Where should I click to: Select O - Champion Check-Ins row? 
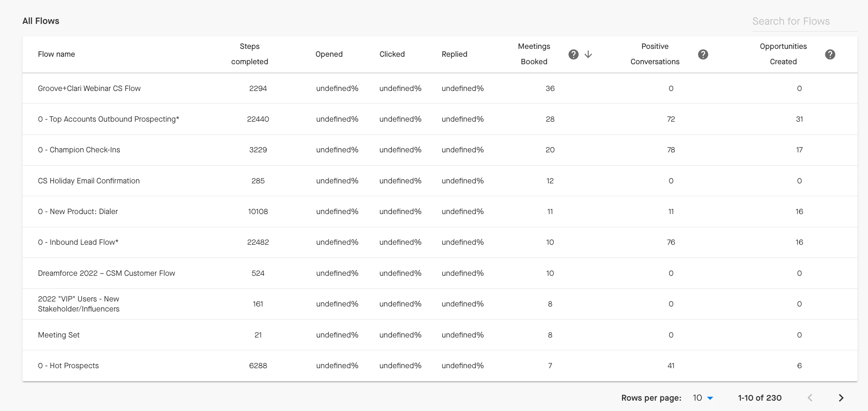79,150
